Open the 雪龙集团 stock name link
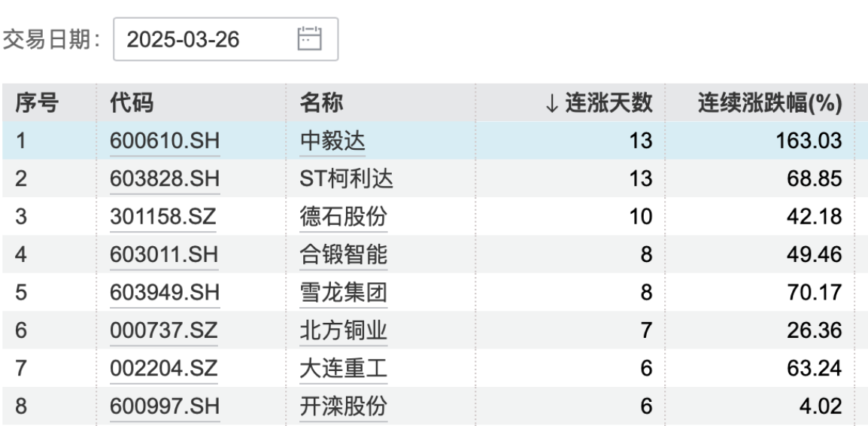 tap(344, 293)
